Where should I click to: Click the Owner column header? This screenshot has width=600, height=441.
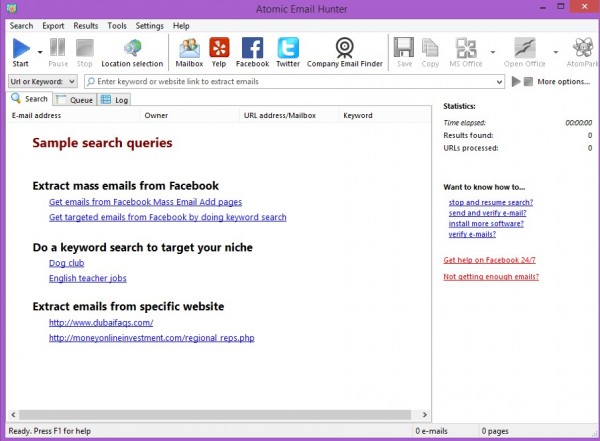pos(190,116)
